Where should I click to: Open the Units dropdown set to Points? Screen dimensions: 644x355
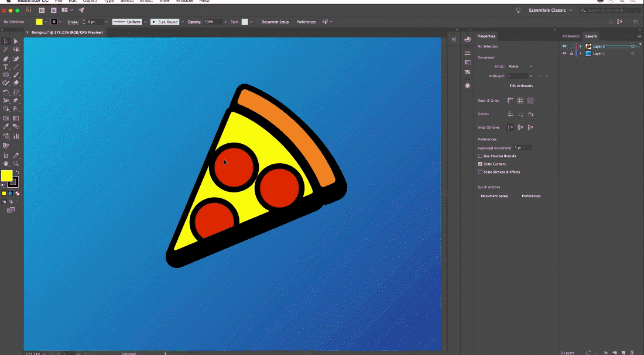point(520,67)
